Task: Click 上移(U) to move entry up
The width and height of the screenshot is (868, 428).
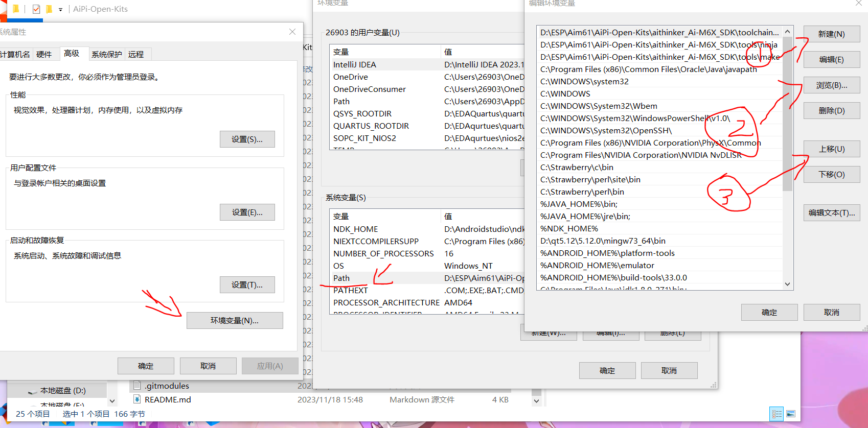Action: [832, 149]
